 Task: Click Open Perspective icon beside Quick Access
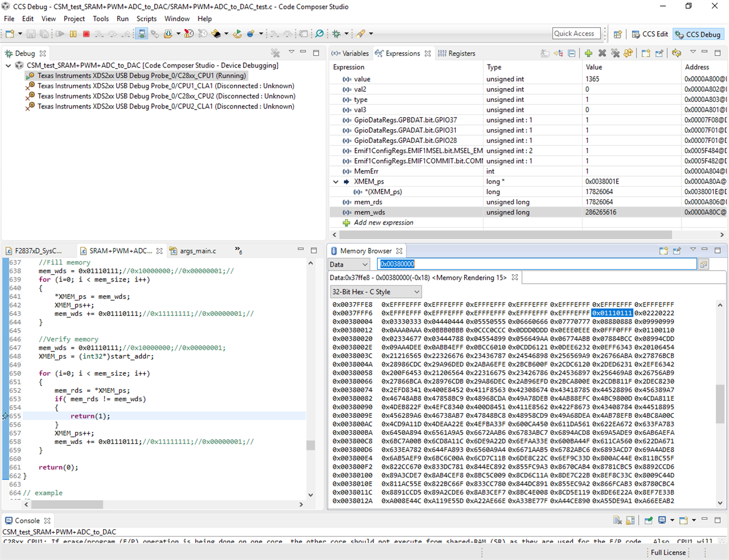[618, 34]
